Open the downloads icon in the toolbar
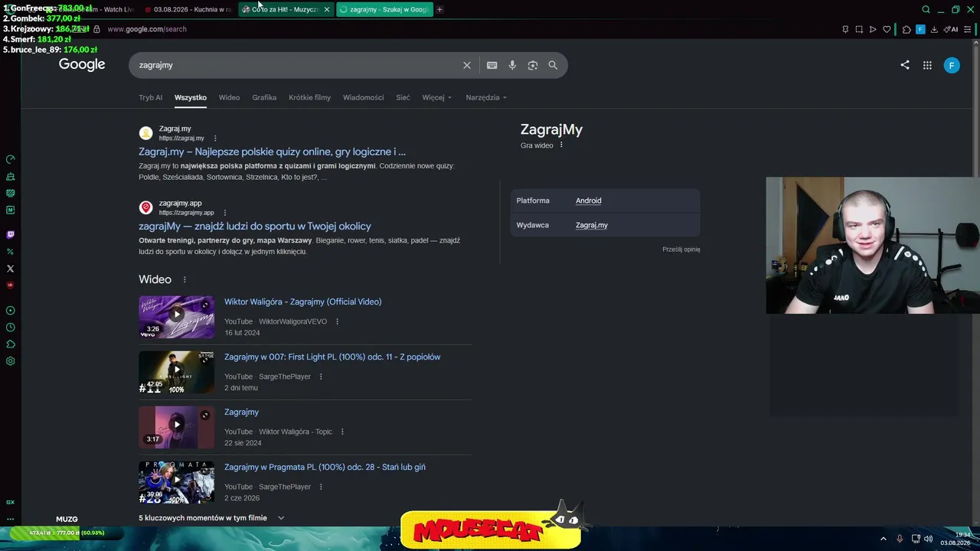Image resolution: width=980 pixels, height=551 pixels. 934,29
